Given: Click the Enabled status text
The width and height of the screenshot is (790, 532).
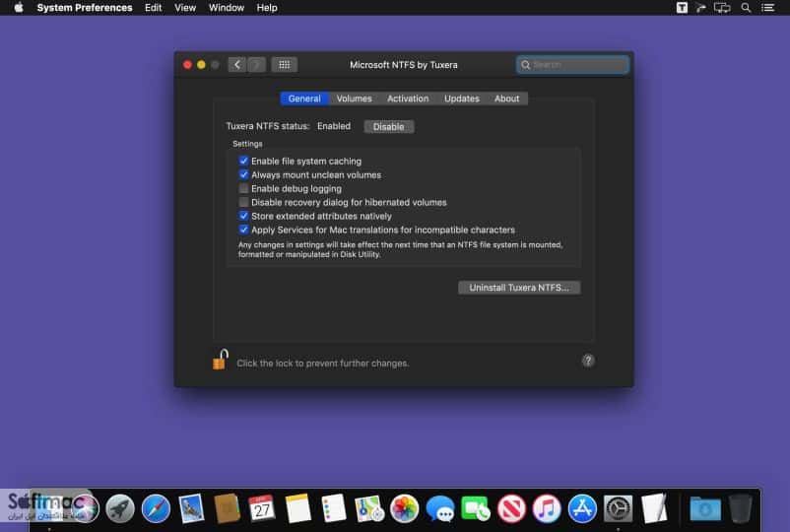Looking at the screenshot, I should 334,126.
